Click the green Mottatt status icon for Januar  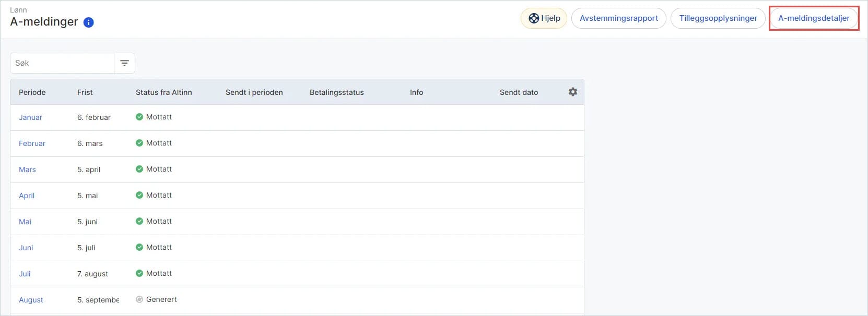[139, 117]
